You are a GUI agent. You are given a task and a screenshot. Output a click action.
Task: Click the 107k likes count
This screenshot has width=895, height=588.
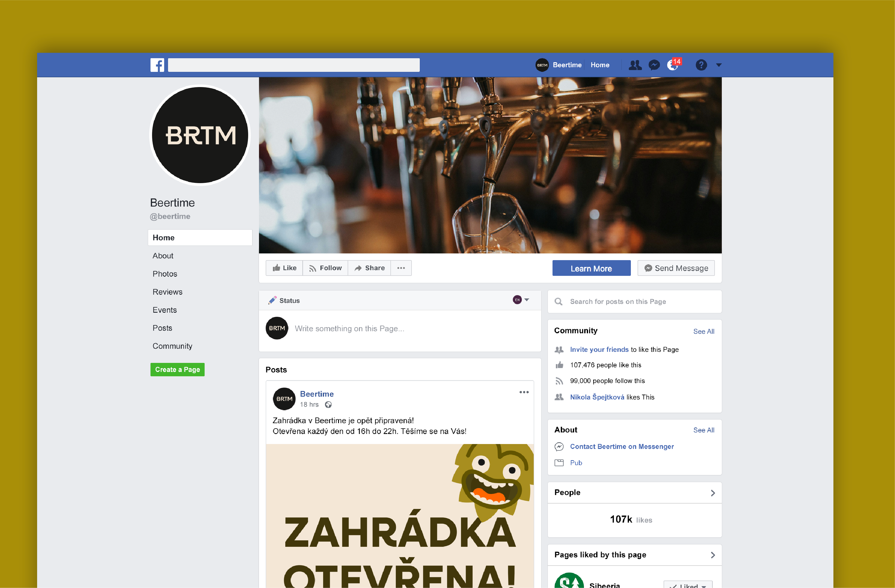[x=631, y=519]
